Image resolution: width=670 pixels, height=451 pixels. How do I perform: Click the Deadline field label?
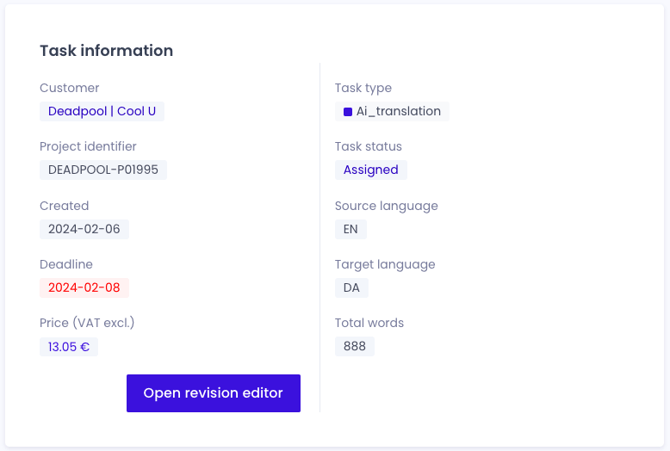[x=66, y=264]
